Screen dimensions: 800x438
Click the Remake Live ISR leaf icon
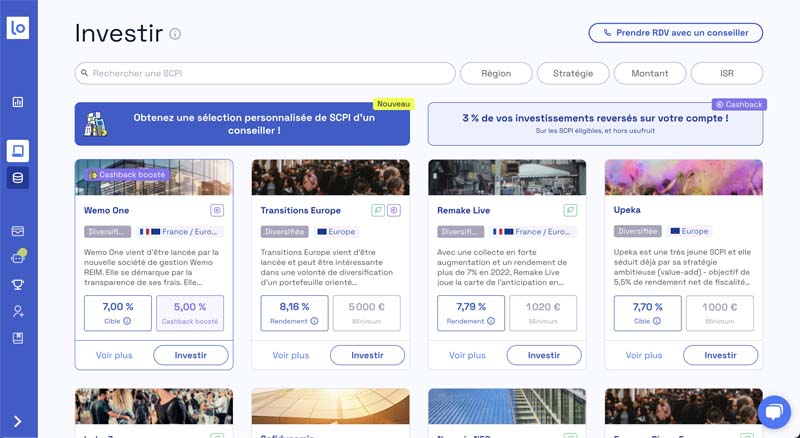570,210
